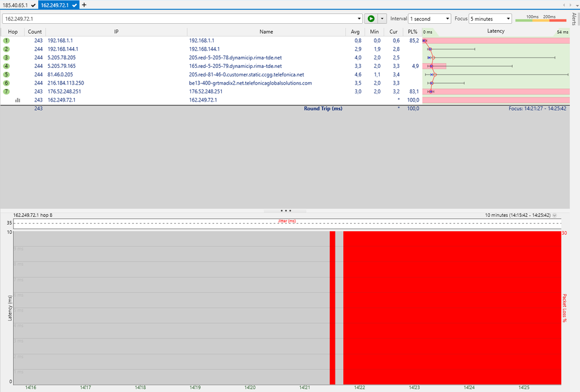Click the hop 4 green number icon
Viewport: 580px width, 392px height.
[x=6, y=66]
